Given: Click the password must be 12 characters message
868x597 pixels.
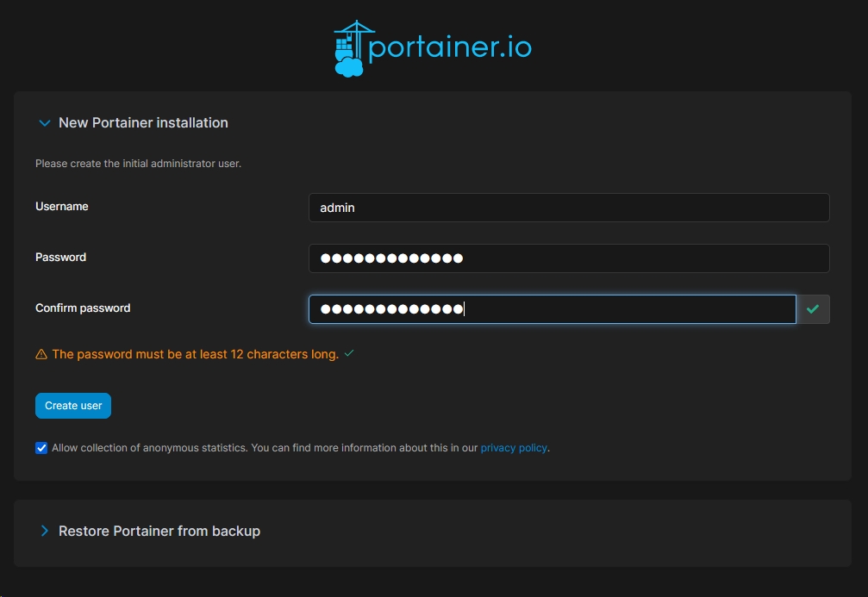Looking at the screenshot, I should (196, 354).
